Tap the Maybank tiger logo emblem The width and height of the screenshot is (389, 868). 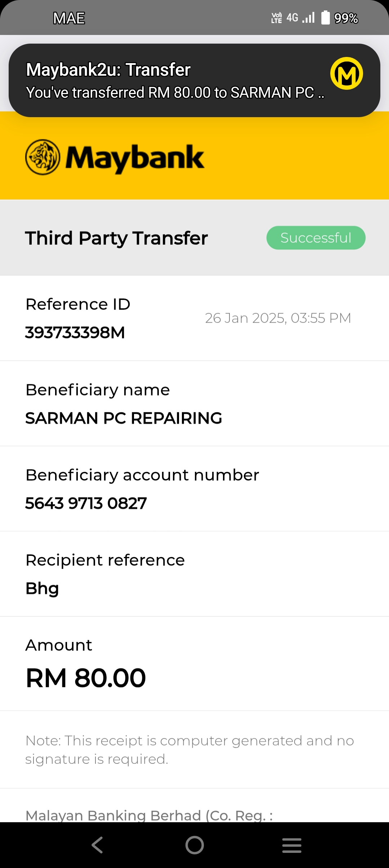click(x=43, y=157)
